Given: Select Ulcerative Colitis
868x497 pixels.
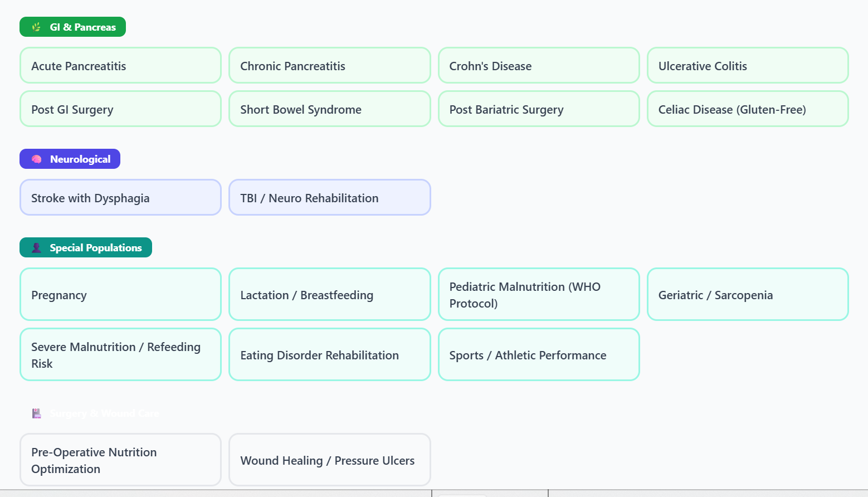Looking at the screenshot, I should 747,66.
